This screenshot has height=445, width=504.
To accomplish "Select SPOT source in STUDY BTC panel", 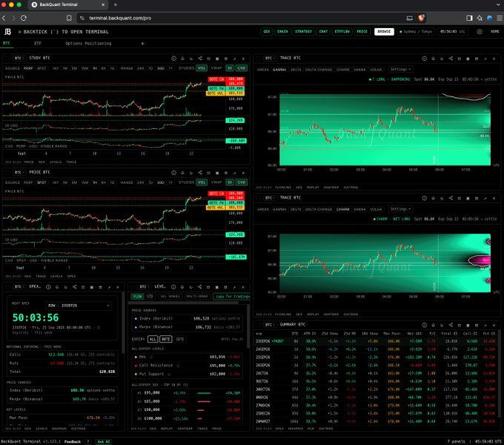I will tap(42, 68).
